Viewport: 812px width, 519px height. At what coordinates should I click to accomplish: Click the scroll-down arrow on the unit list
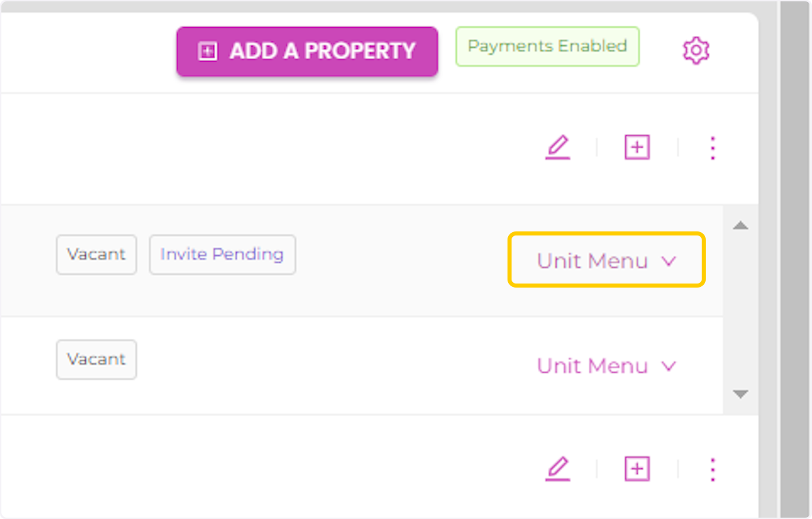pyautogui.click(x=740, y=393)
